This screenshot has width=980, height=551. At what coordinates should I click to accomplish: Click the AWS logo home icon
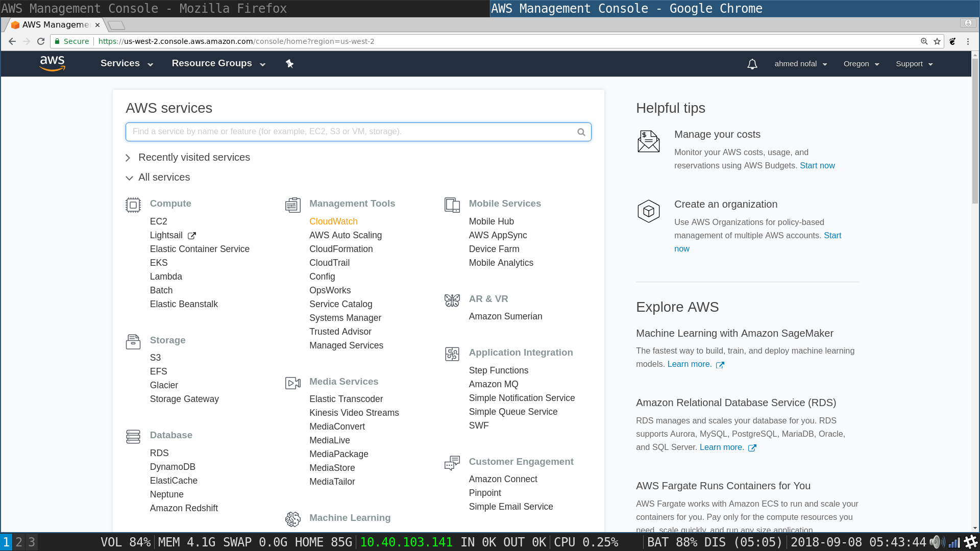coord(53,64)
